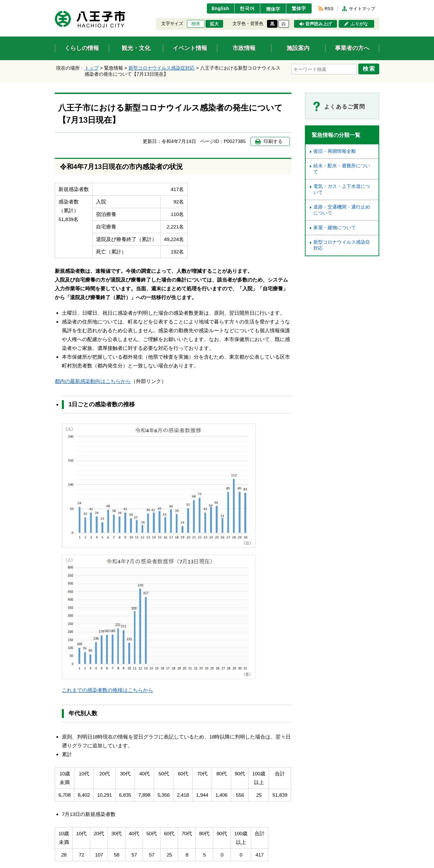This screenshot has height=868, width=434.
Task: Select the 黒 background color option
Action: coord(272,24)
